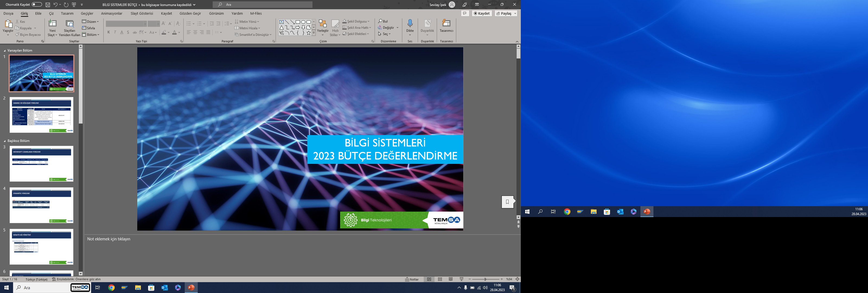Screen dimensions: 868x293
Task: Click the Biçim Boyacısı format painter
Action: (x=28, y=35)
